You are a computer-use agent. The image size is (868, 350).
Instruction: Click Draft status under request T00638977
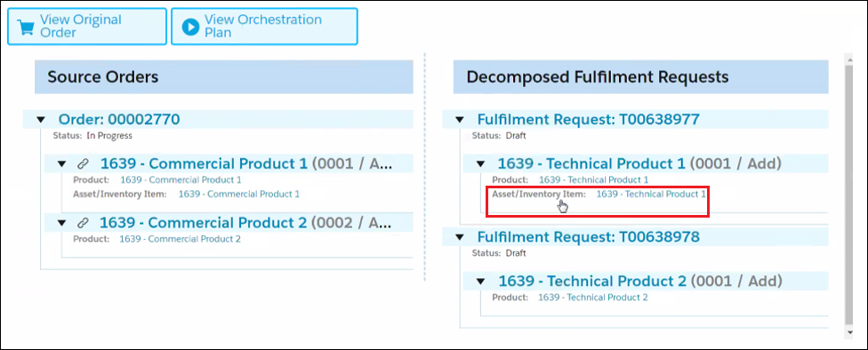click(x=516, y=135)
